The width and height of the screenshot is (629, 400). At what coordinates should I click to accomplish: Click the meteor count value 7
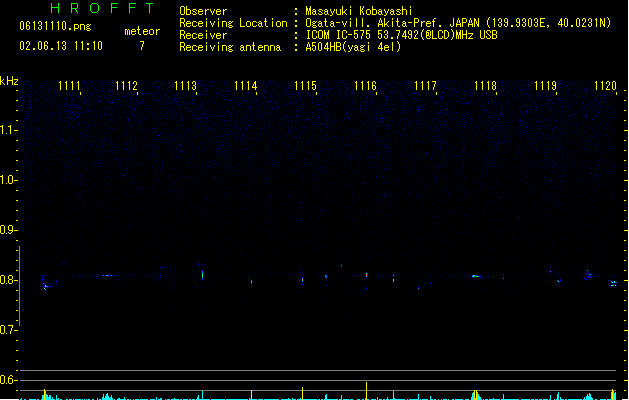coord(142,46)
